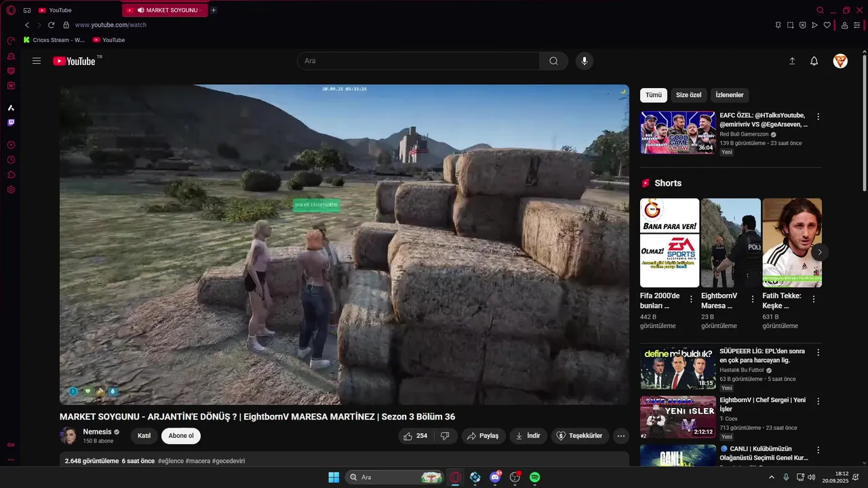This screenshot has height=488, width=868.
Task: Open the Opera GX main menu logo
Action: pyautogui.click(x=11, y=10)
